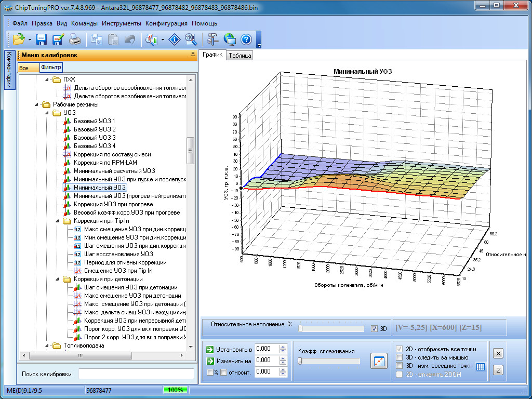Open the info diamond icon in the toolbar
This screenshot has width=532, height=399.
coord(175,39)
